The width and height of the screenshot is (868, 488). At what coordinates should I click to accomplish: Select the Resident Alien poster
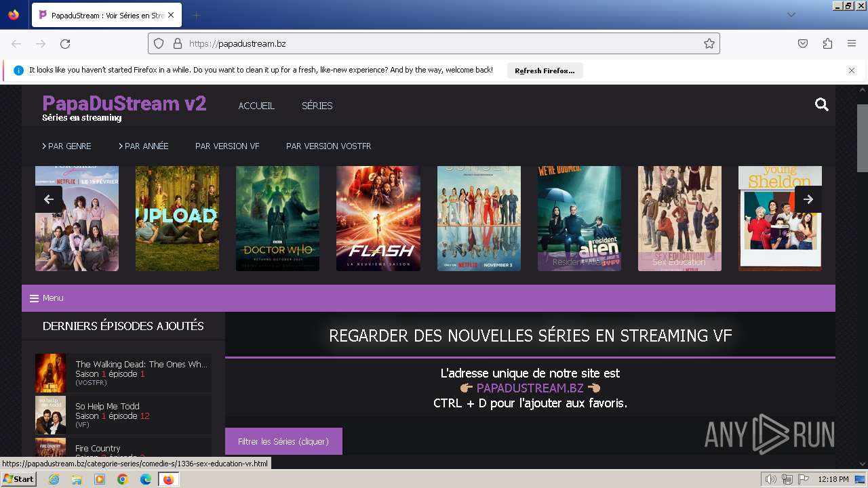click(x=579, y=218)
